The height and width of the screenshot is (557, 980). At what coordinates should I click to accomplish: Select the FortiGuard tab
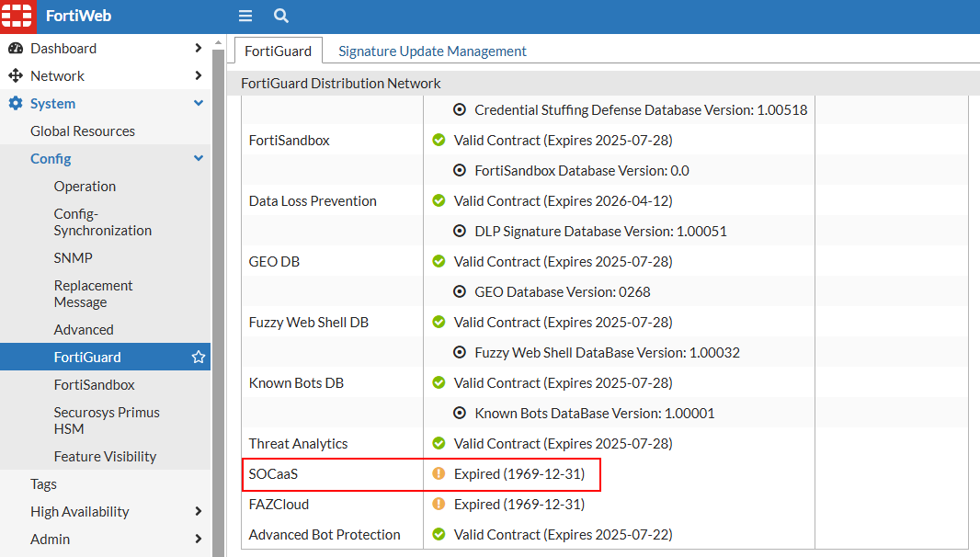point(278,51)
